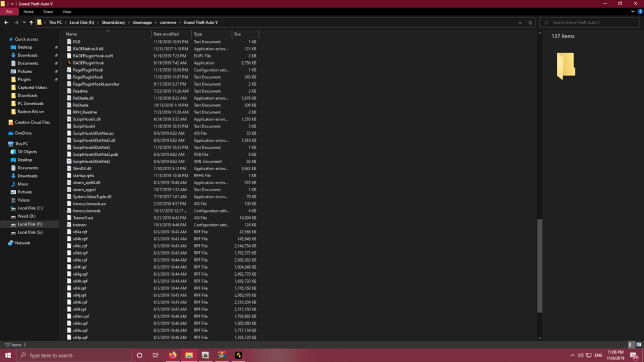Screen dimensions: 644x362
Task: Open Explorer help icon
Action: click(640, 12)
